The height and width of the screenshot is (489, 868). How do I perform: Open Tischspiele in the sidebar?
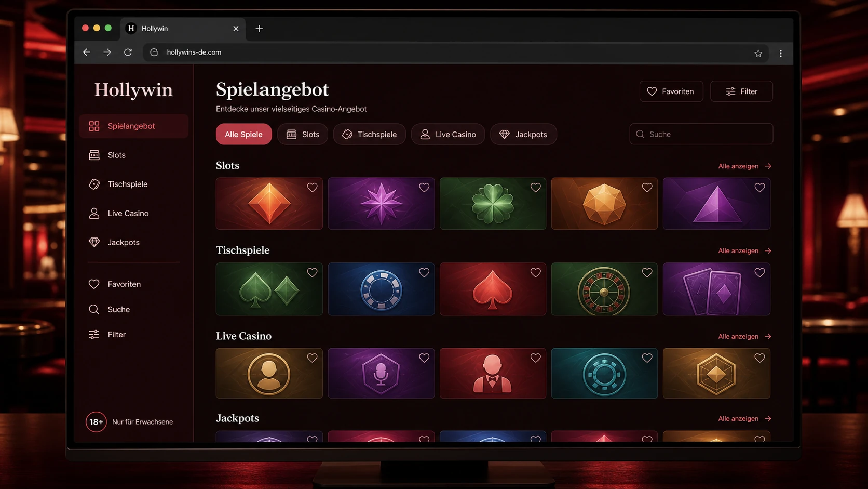pos(133,184)
